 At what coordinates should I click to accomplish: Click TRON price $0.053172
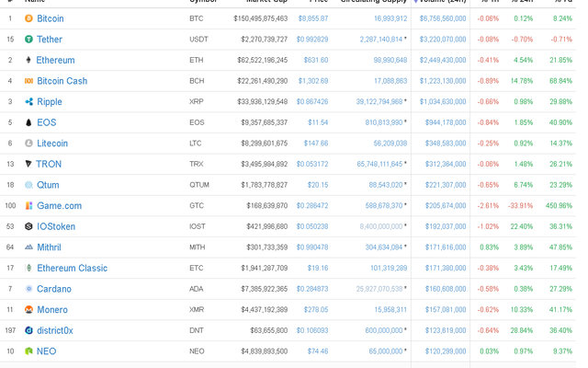click(x=312, y=164)
